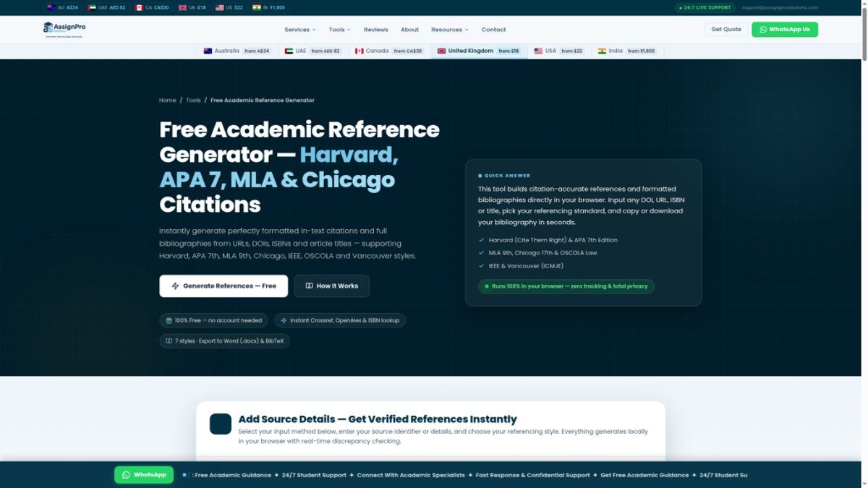Image resolution: width=868 pixels, height=488 pixels.
Task: Click the US $22 top bar item
Action: (x=229, y=7)
